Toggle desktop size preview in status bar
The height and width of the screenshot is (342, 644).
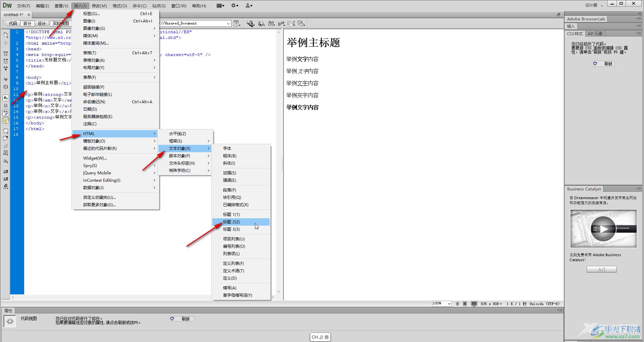[x=474, y=304]
